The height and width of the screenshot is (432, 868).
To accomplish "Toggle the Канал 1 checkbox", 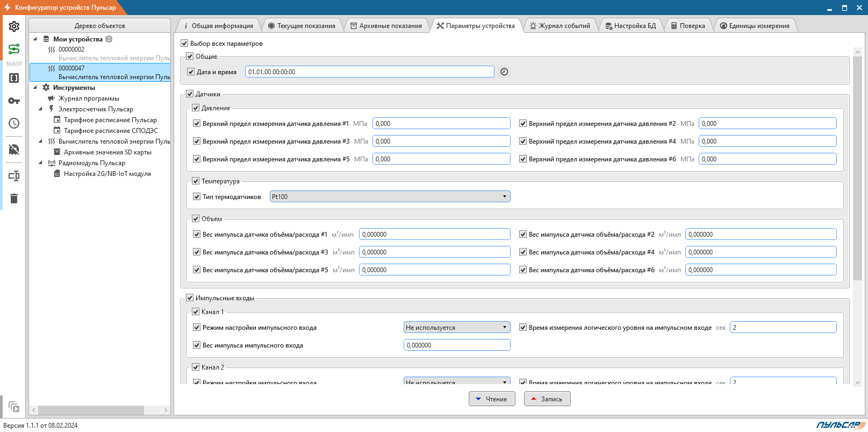I will click(196, 311).
